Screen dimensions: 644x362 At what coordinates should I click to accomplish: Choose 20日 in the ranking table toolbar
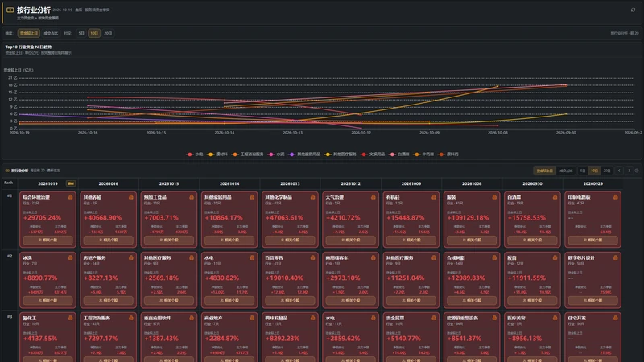click(x=607, y=171)
